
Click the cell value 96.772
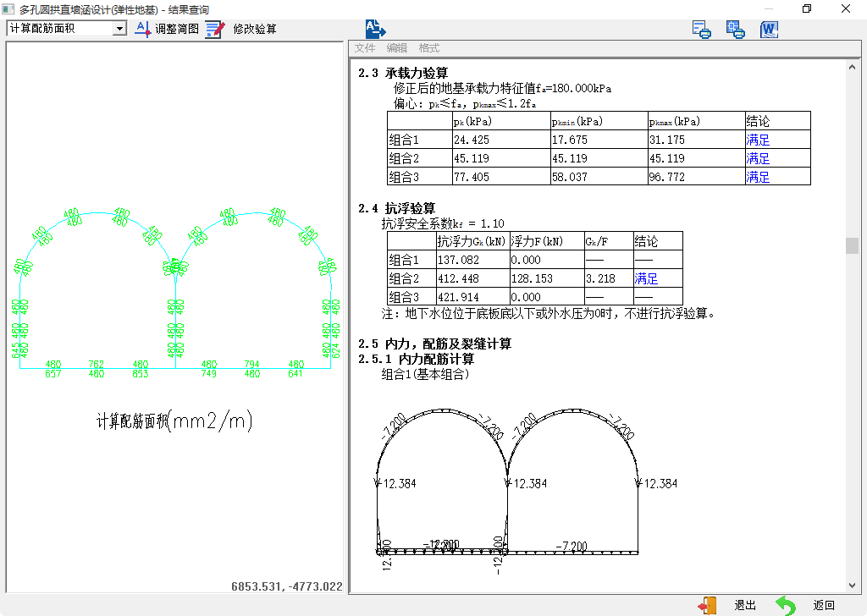pyautogui.click(x=667, y=177)
